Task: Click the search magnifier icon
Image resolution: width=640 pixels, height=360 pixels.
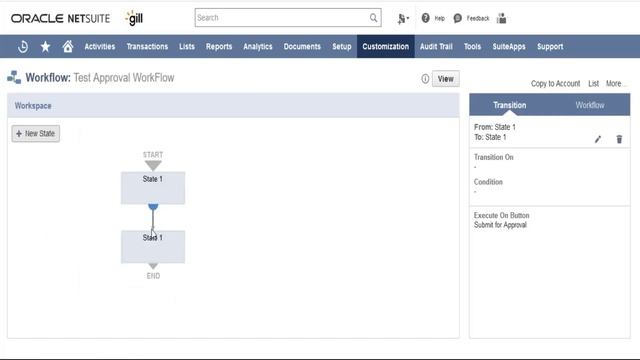Action: (373, 18)
